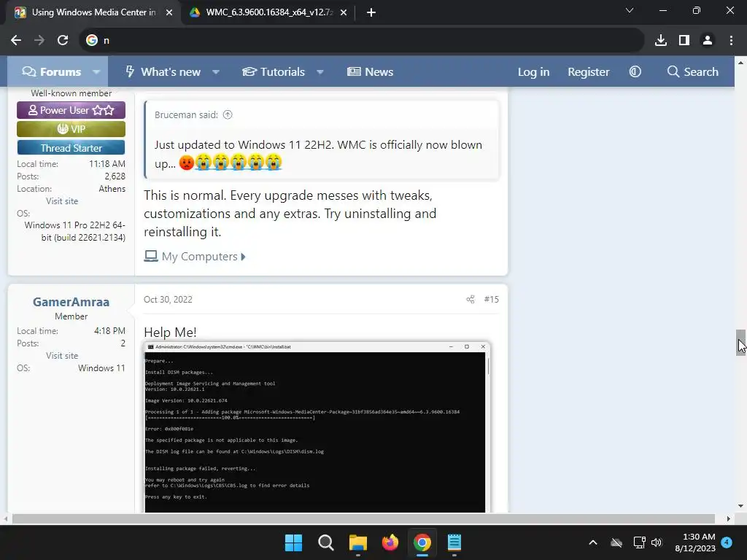Click the Chrome taskbar icon
Screen dimensions: 747x560
coord(422,542)
